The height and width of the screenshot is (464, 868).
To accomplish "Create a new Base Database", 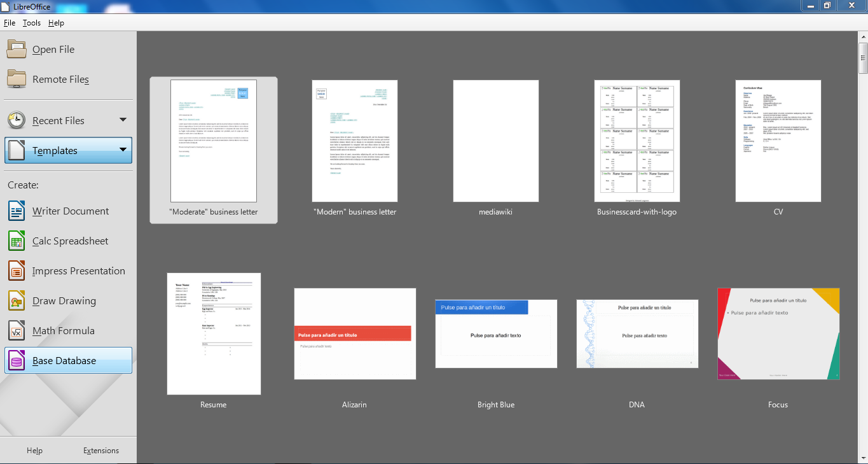I will [x=64, y=360].
